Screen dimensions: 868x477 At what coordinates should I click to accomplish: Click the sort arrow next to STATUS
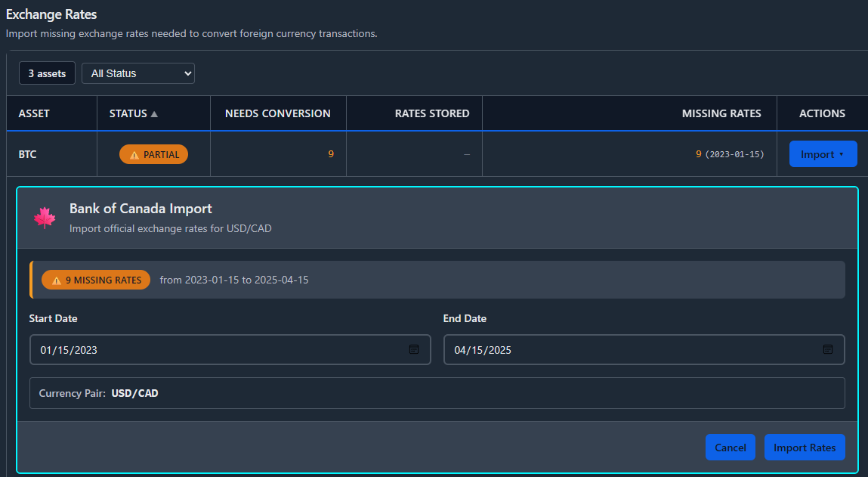point(154,114)
